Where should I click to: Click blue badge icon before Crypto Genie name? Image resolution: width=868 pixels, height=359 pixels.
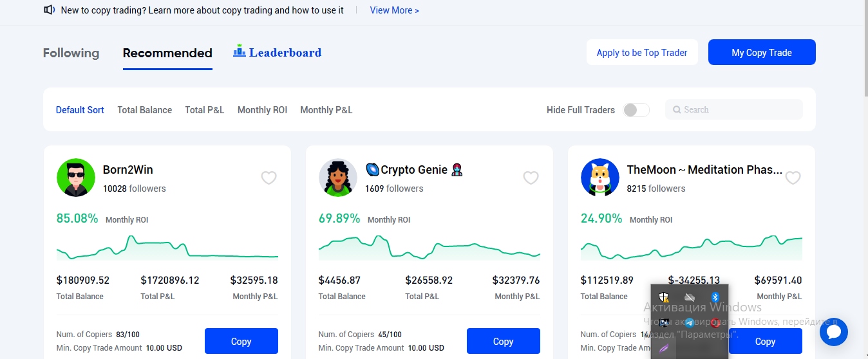[x=372, y=170]
